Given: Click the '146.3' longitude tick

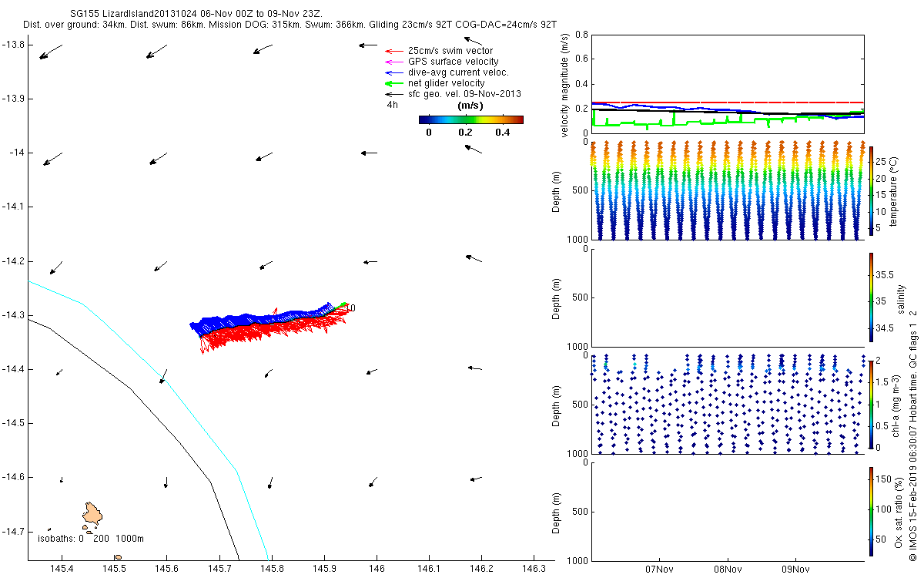Looking at the screenshot, I should pyautogui.click(x=534, y=569).
